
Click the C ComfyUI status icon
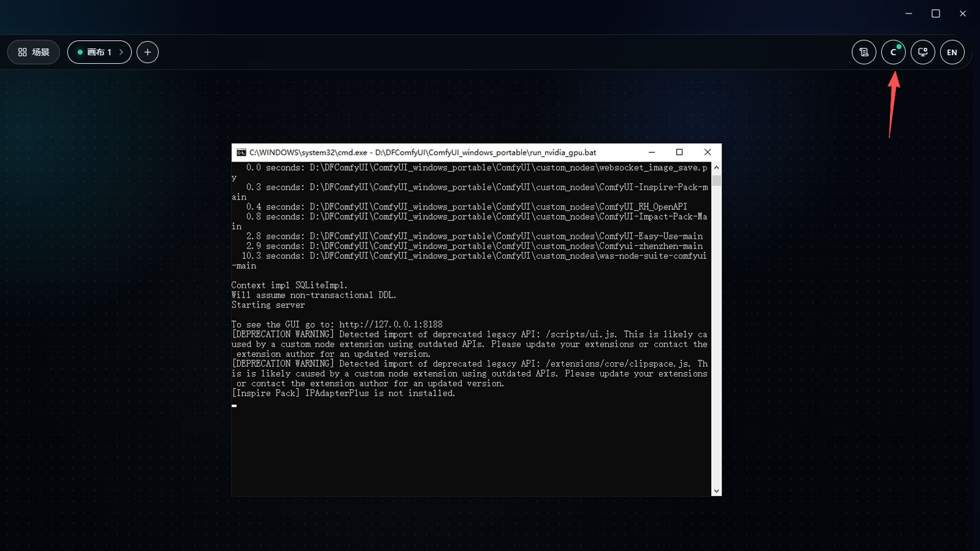pos(894,52)
